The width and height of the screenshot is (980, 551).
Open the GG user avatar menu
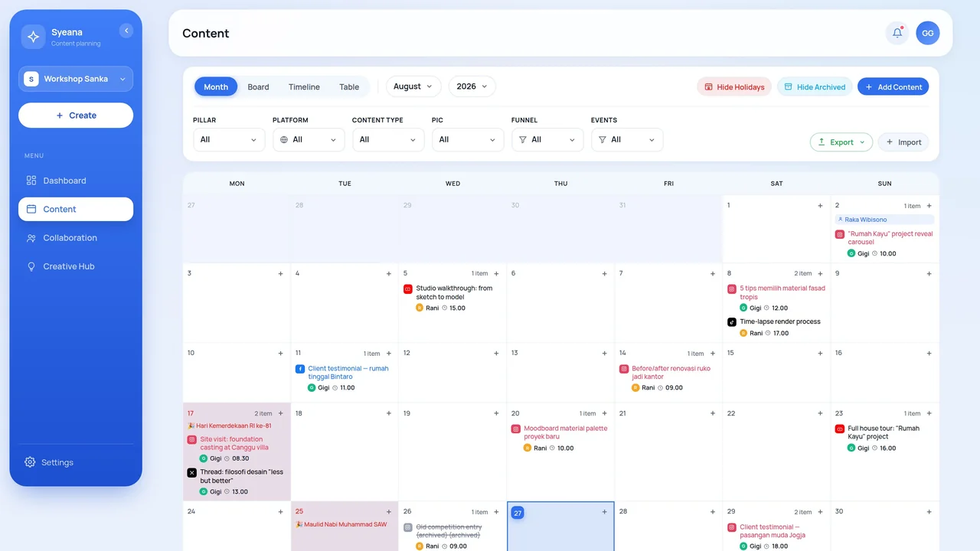[927, 33]
